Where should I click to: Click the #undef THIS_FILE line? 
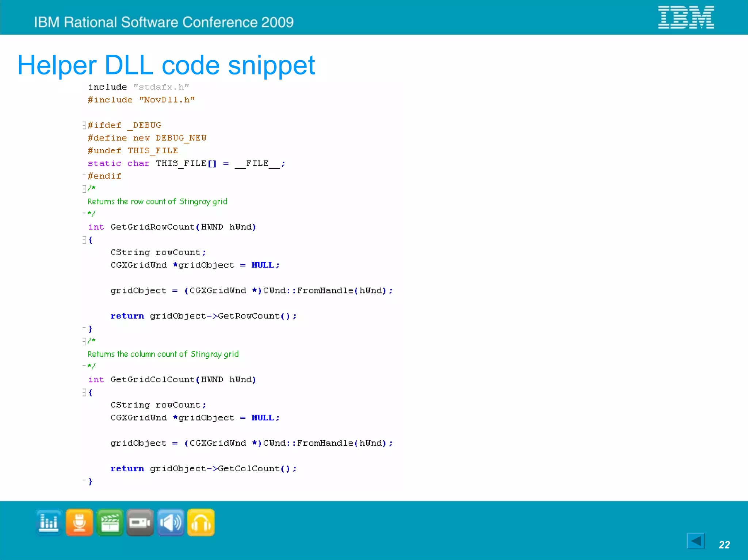coord(133,150)
